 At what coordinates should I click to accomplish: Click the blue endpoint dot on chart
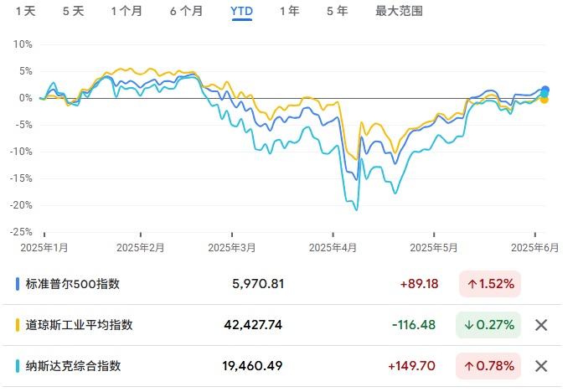545,90
